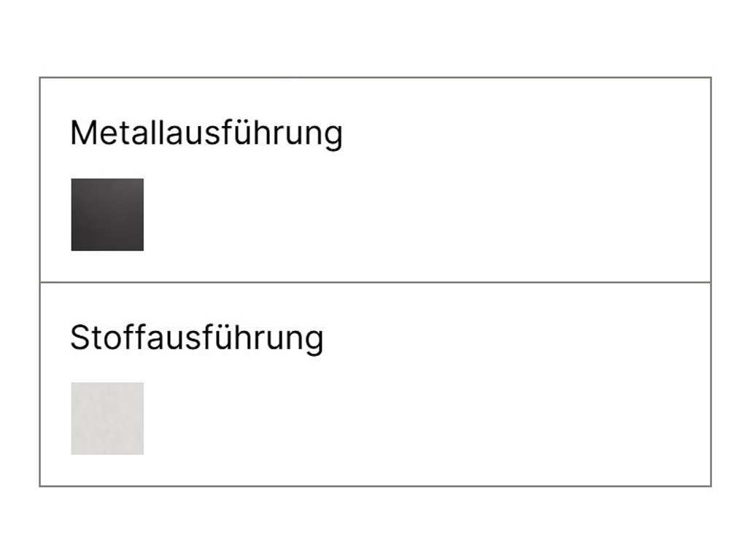Click the white margin above the options table

tap(373, 38)
